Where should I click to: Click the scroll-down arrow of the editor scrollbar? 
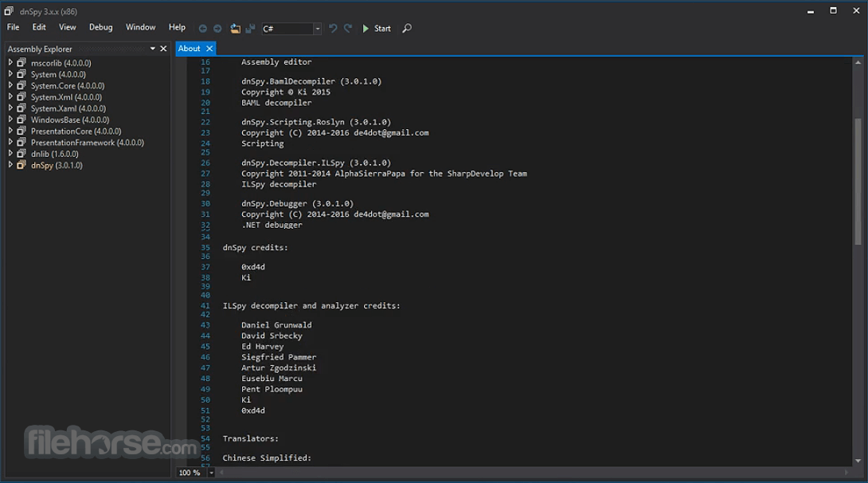pos(858,461)
